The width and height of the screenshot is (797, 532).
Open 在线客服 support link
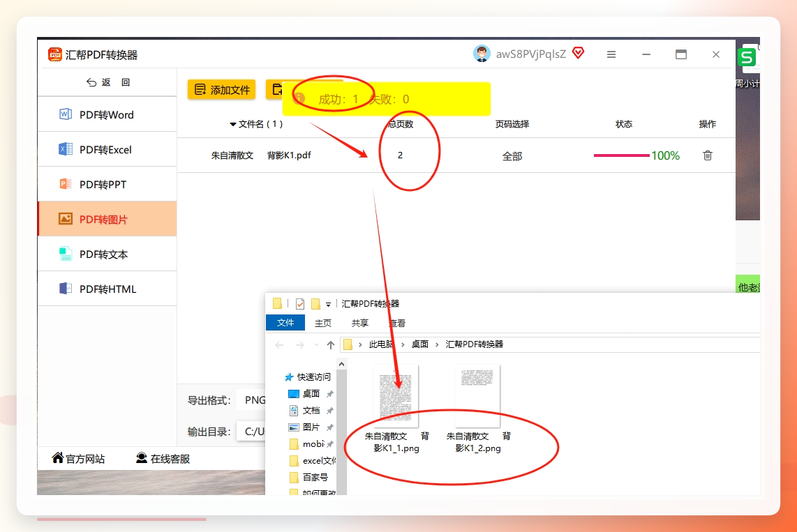[x=163, y=459]
